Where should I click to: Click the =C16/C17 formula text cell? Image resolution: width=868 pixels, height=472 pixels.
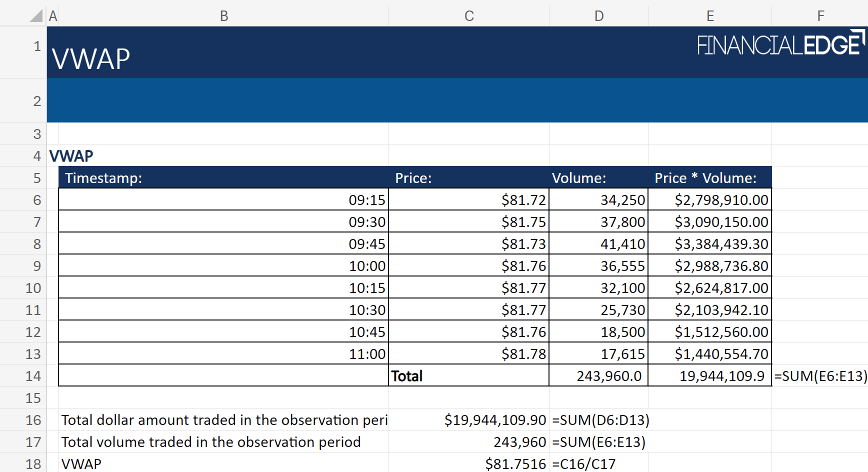pyautogui.click(x=598, y=463)
